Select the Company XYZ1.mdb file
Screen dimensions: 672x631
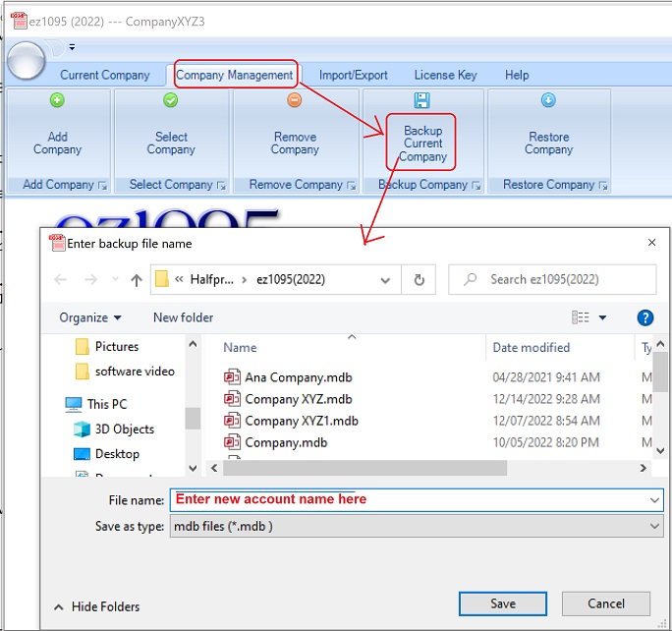pos(301,421)
